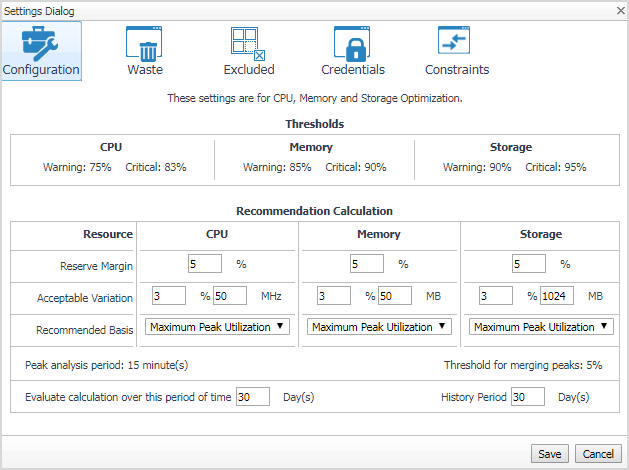Select the History Period input field
The width and height of the screenshot is (629, 470).
pyautogui.click(x=527, y=397)
